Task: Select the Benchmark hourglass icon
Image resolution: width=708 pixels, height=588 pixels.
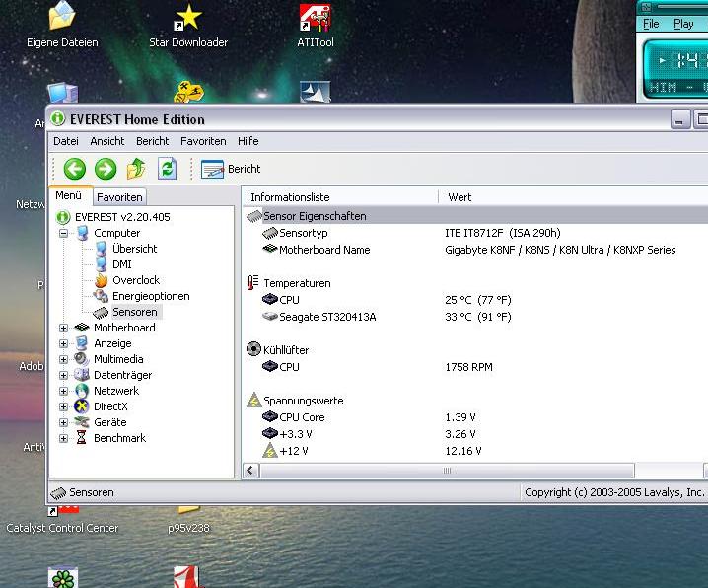Action: [x=81, y=438]
